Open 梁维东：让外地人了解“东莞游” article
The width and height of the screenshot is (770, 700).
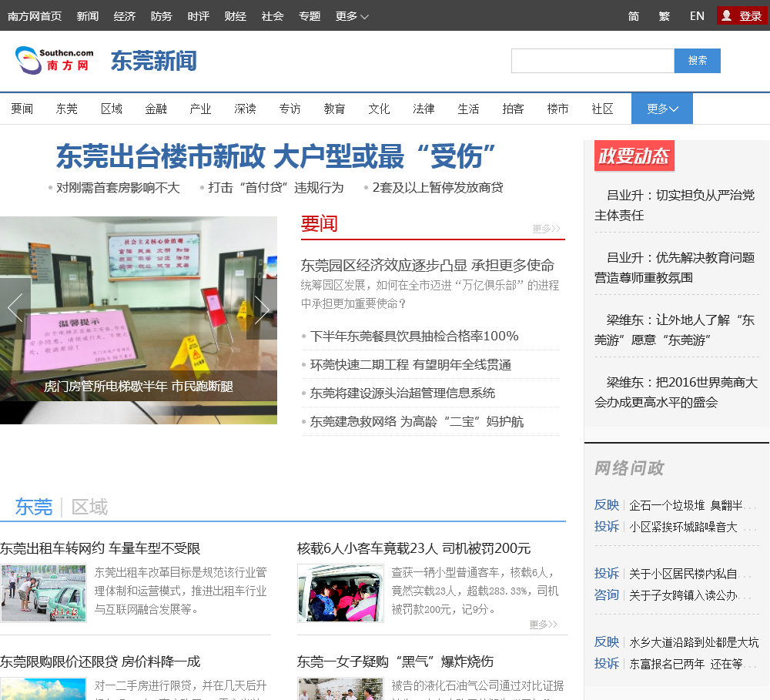click(x=675, y=330)
